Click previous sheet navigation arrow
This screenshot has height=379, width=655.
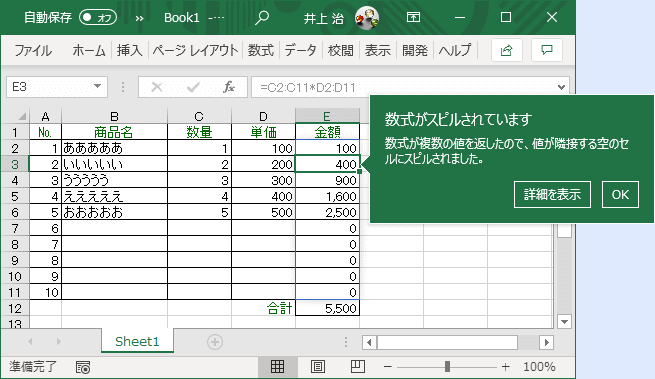[30, 341]
